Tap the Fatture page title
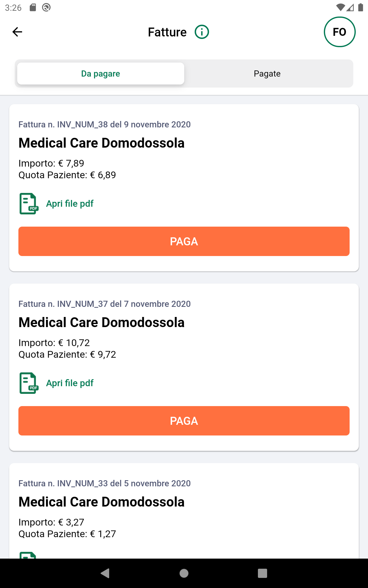 click(167, 32)
